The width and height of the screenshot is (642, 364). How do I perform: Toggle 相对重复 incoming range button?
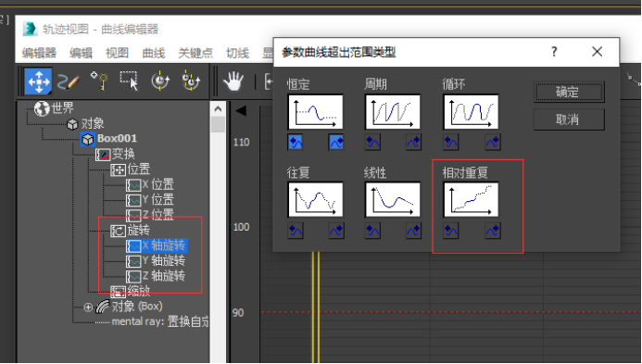pos(451,231)
